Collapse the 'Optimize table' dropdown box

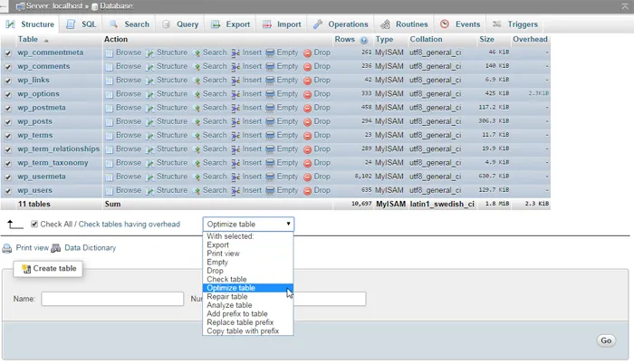[248, 224]
